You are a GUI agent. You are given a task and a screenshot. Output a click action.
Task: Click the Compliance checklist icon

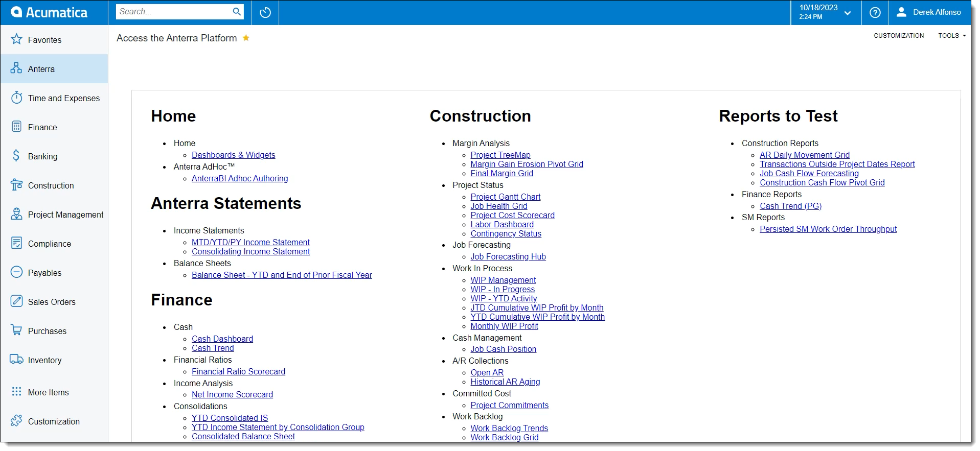(16, 243)
